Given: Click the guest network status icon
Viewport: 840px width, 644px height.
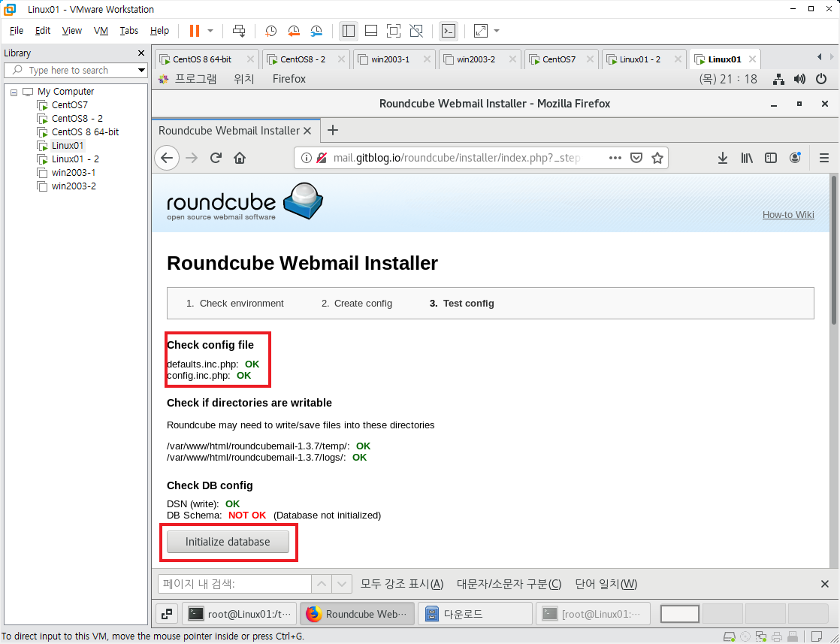Looking at the screenshot, I should pos(778,80).
